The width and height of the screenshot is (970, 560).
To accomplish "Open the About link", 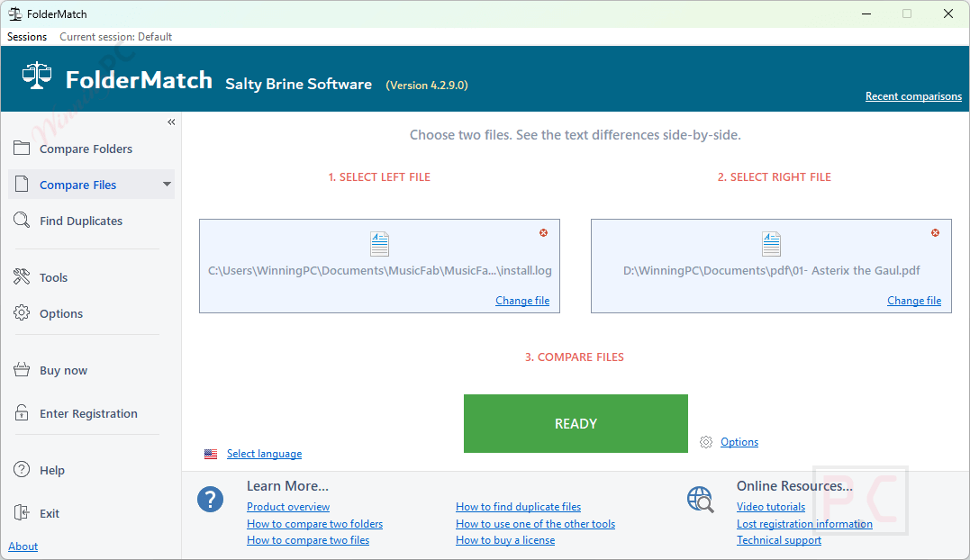I will click(23, 546).
